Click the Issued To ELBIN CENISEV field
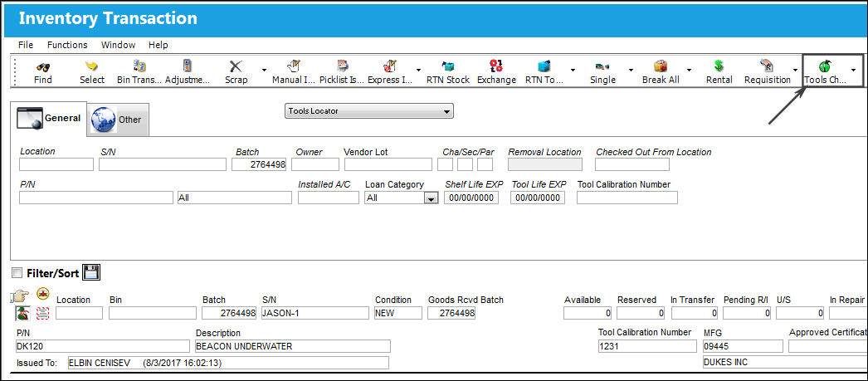868x381 pixels. tap(227, 363)
